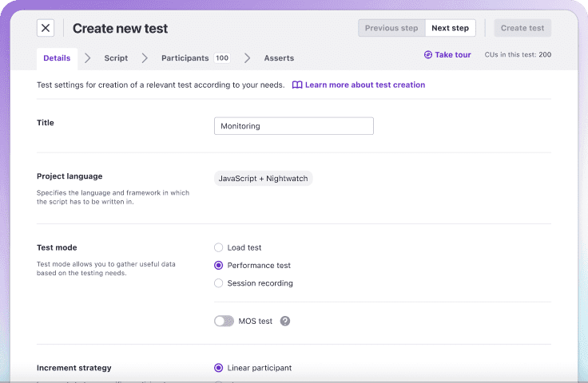
Task: Click the book icon beside Learn more
Action: click(297, 85)
